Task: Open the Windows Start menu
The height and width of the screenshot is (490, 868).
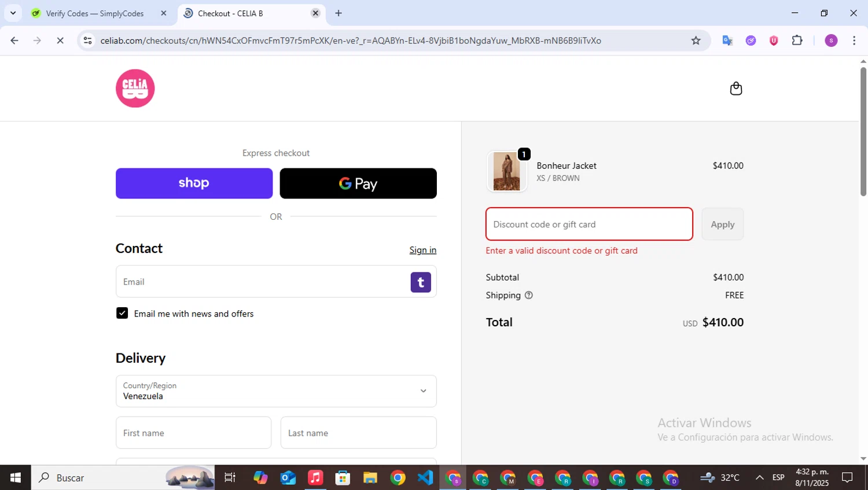Action: click(x=15, y=478)
